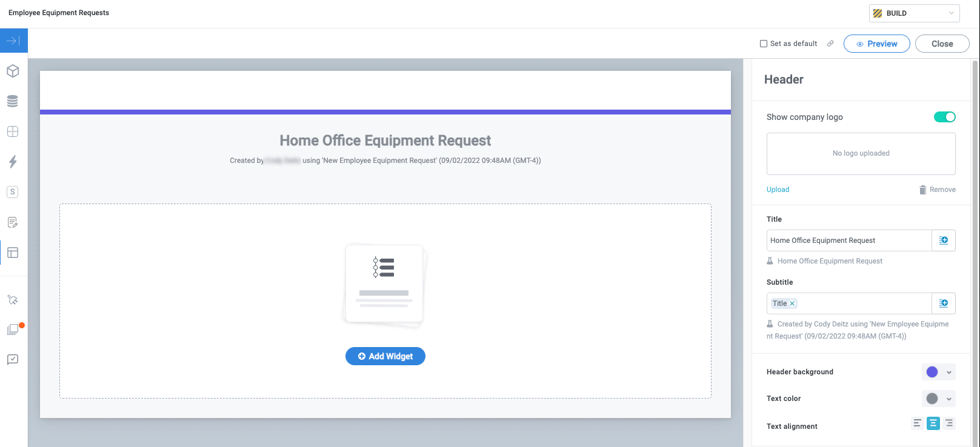Click the 'Created by' subtitle text in canvas
The image size is (980, 447).
tap(385, 161)
